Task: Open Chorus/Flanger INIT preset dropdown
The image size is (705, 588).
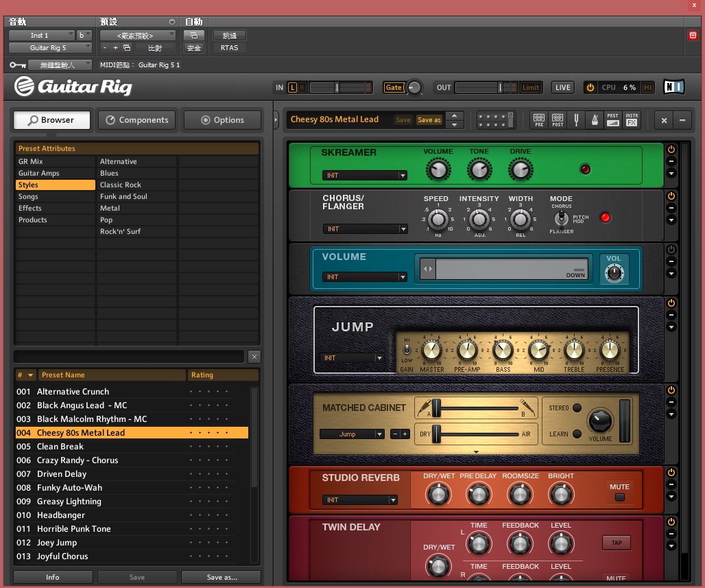Action: pos(365,229)
